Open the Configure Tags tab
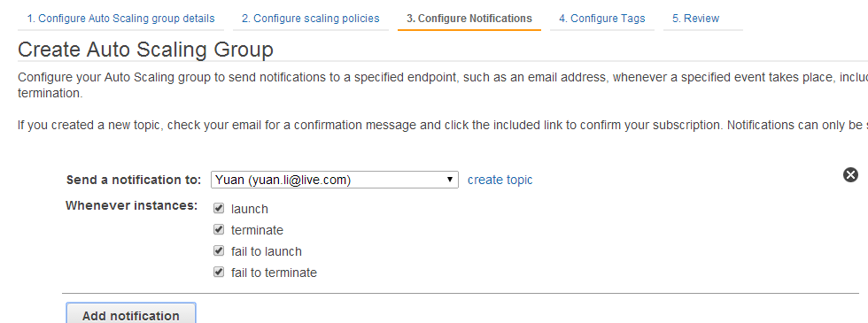Viewport: 868px width, 323px height. pos(601,19)
